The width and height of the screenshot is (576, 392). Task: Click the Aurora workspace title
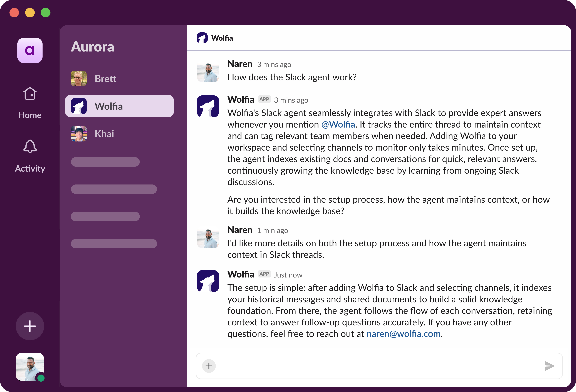tap(92, 47)
